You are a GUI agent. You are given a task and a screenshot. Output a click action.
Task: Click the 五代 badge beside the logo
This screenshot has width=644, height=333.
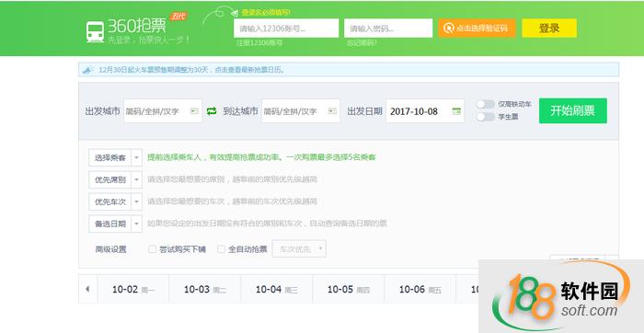(x=178, y=17)
